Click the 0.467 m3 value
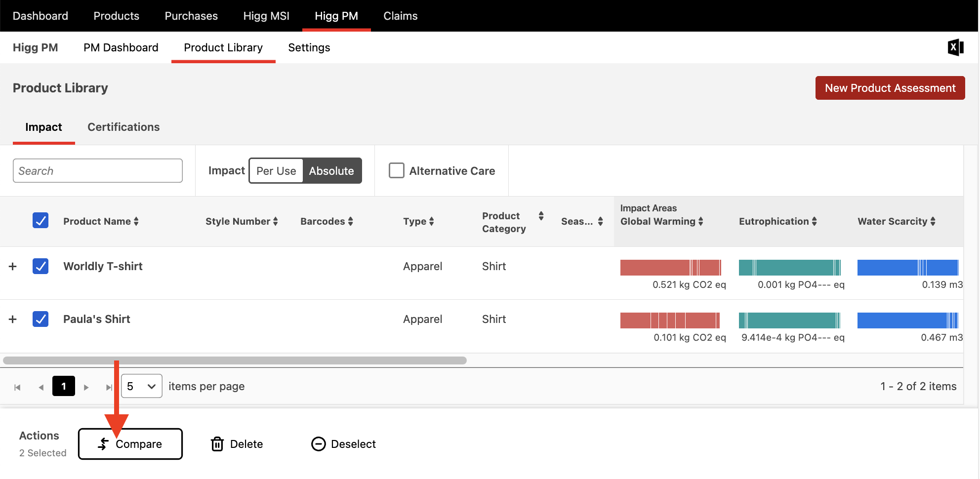This screenshot has width=980, height=479. 941,337
